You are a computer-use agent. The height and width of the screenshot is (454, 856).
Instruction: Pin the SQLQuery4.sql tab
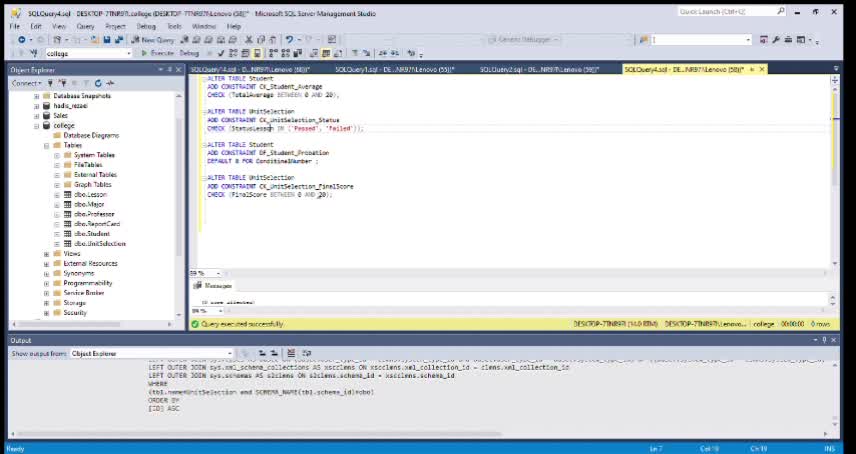(x=752, y=70)
